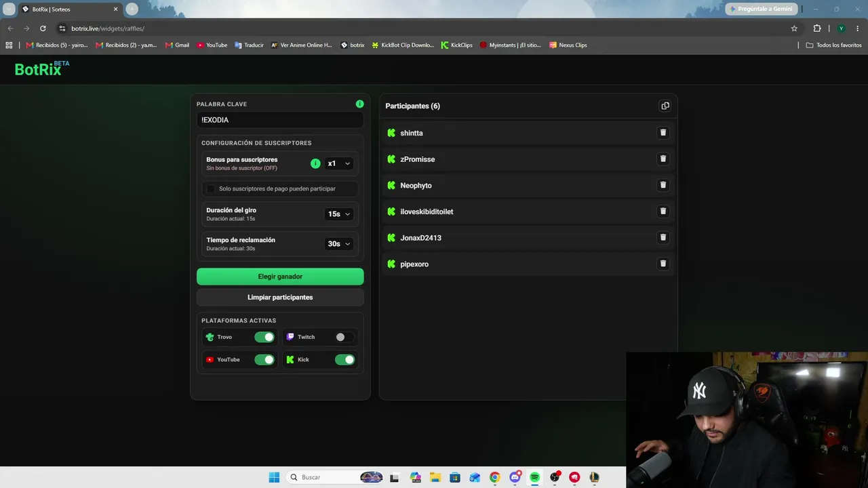Select participant name JonaxD2413
This screenshot has height=488, width=868.
pos(420,238)
